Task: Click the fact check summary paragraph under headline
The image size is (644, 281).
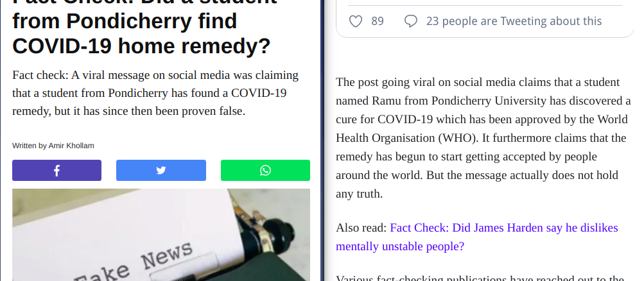Action: pyautogui.click(x=155, y=93)
